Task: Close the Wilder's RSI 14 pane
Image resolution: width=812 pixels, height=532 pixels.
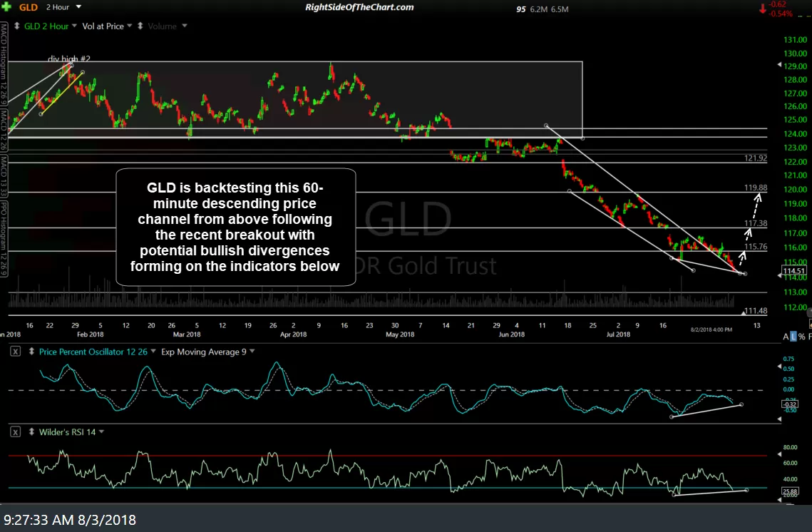Action: pos(16,431)
